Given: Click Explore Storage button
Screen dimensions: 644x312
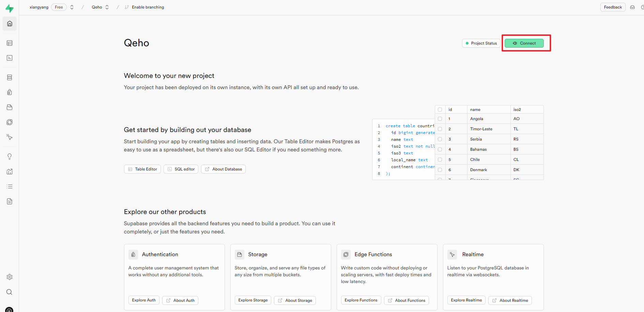Looking at the screenshot, I should pos(253,300).
